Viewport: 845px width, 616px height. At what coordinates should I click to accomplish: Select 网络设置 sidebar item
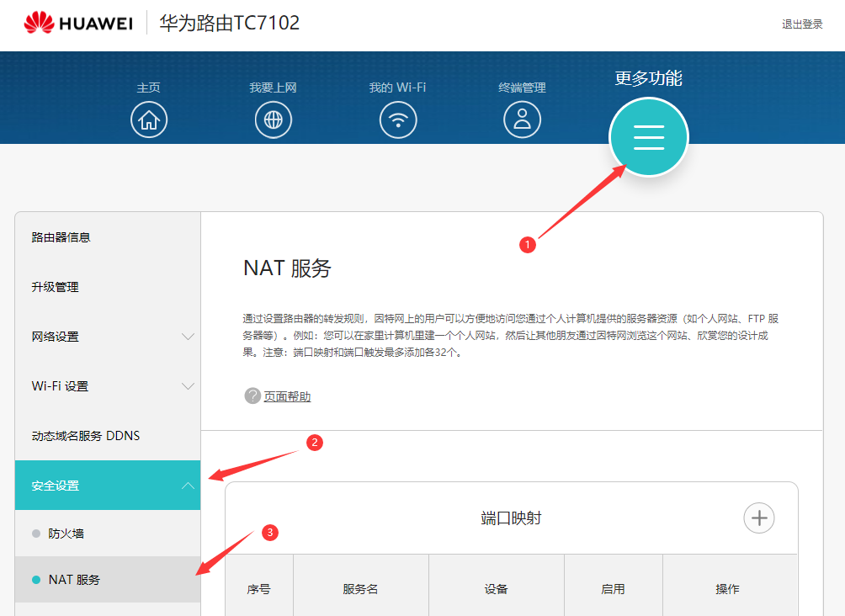point(108,337)
